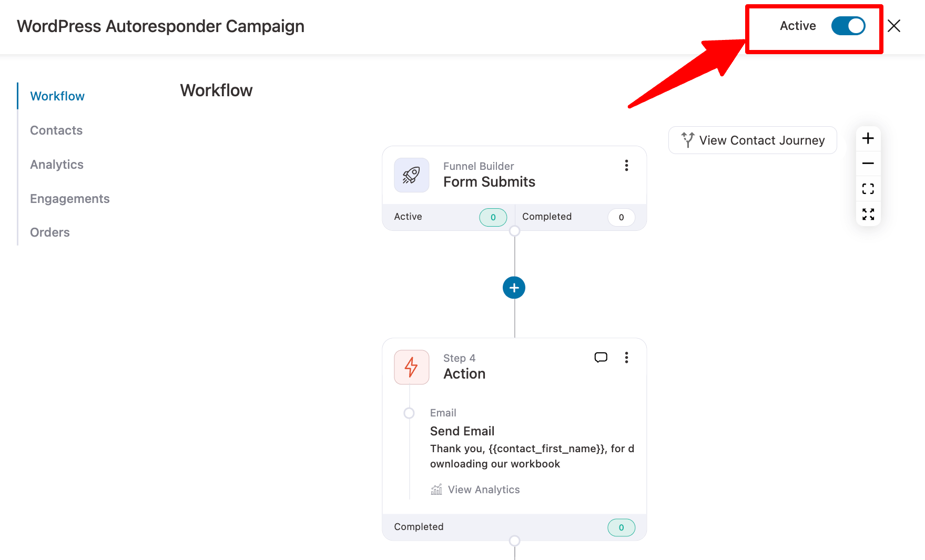The height and width of the screenshot is (560, 925).
Task: Close the campaign editor with X
Action: 893,26
